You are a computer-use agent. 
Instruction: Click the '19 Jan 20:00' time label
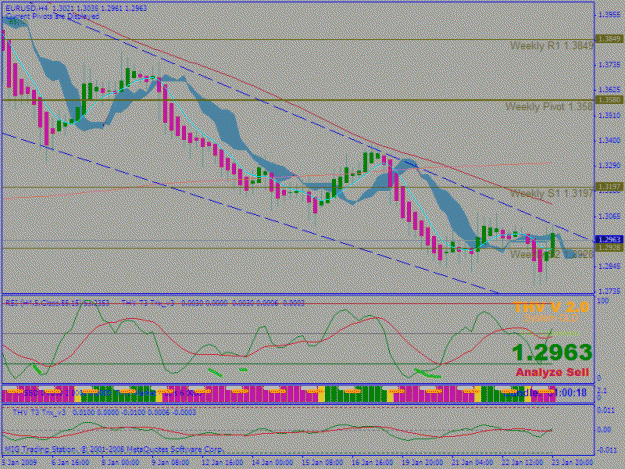[x=423, y=463]
